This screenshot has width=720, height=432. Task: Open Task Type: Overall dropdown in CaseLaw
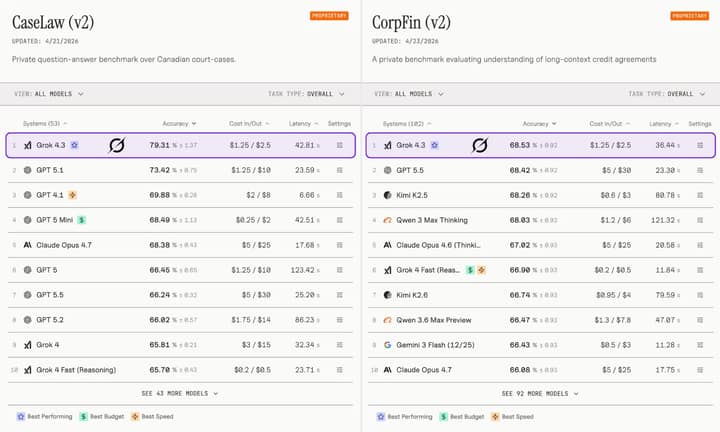[306, 94]
